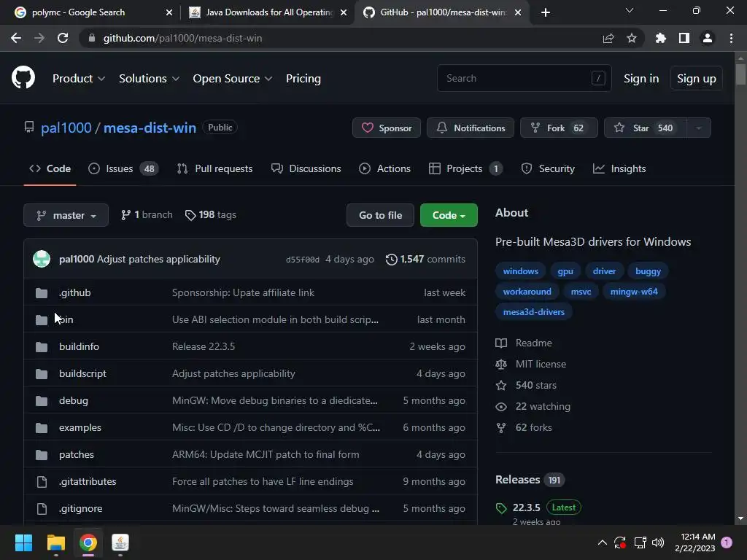This screenshot has width=747, height=560.
Task: Show hidden system tray icons
Action: 602,542
